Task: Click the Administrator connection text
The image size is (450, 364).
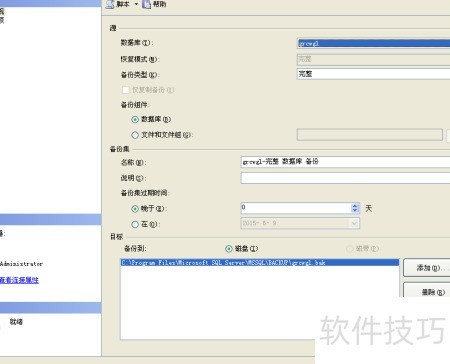Action: coord(21,264)
